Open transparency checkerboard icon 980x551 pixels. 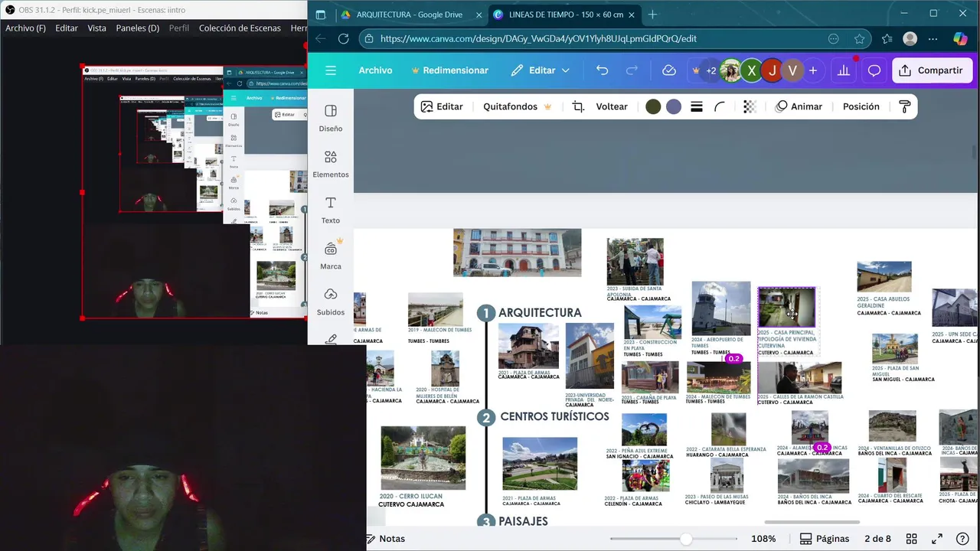tap(750, 107)
